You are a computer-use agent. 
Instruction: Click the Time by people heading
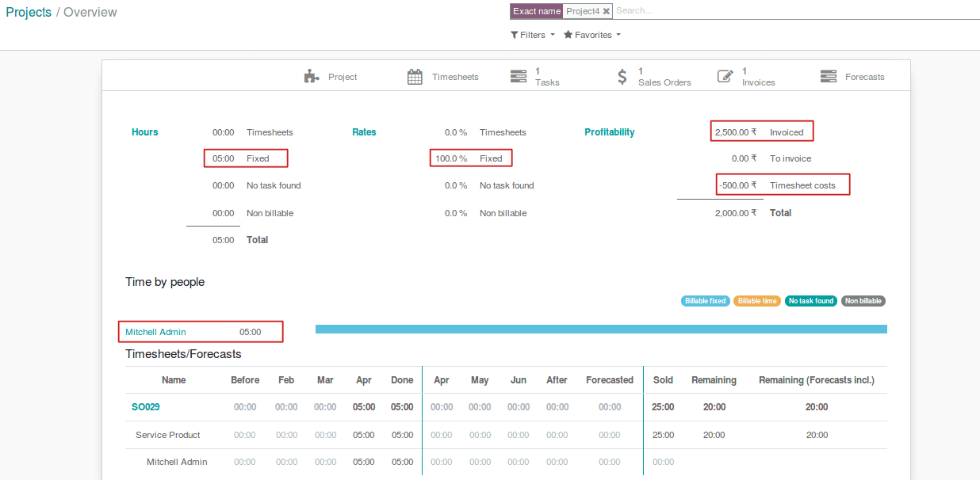165,282
